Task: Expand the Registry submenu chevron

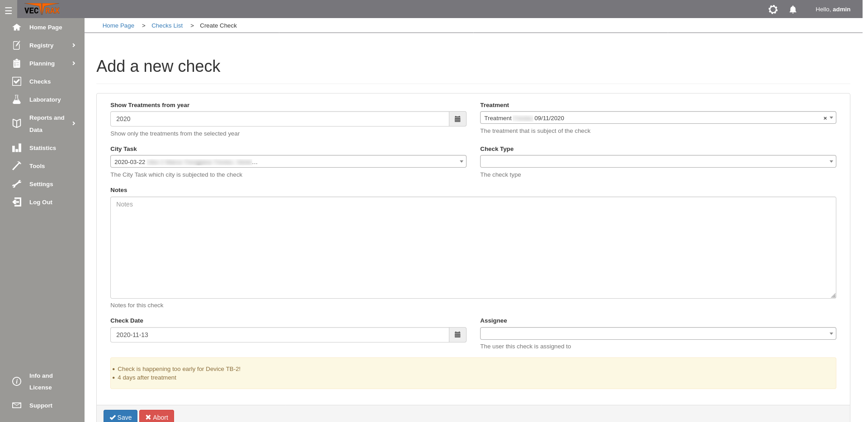Action: [74, 45]
